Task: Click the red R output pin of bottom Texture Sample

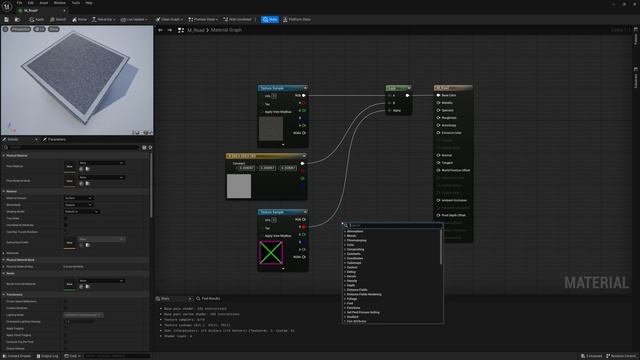Action: (304, 227)
